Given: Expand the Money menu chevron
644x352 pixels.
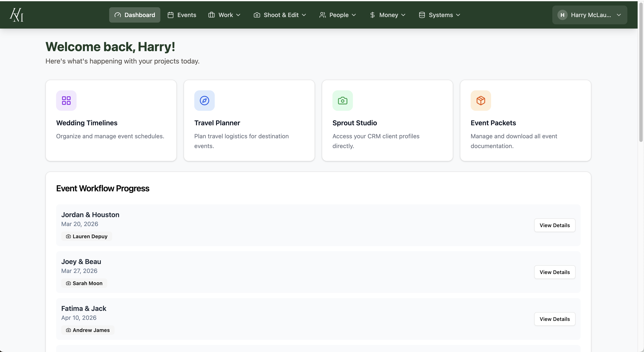Looking at the screenshot, I should [403, 15].
